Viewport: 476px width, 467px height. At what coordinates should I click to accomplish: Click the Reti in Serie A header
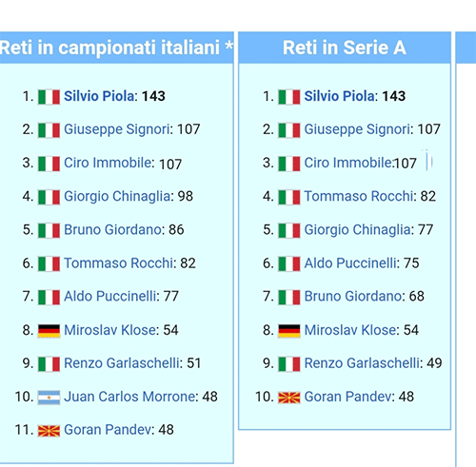click(345, 48)
